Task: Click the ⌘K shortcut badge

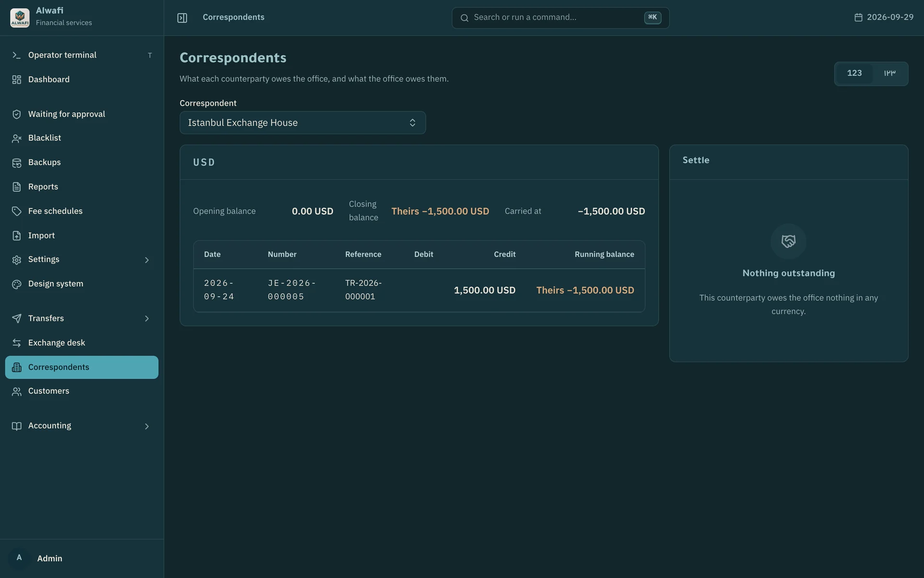Action: click(653, 17)
